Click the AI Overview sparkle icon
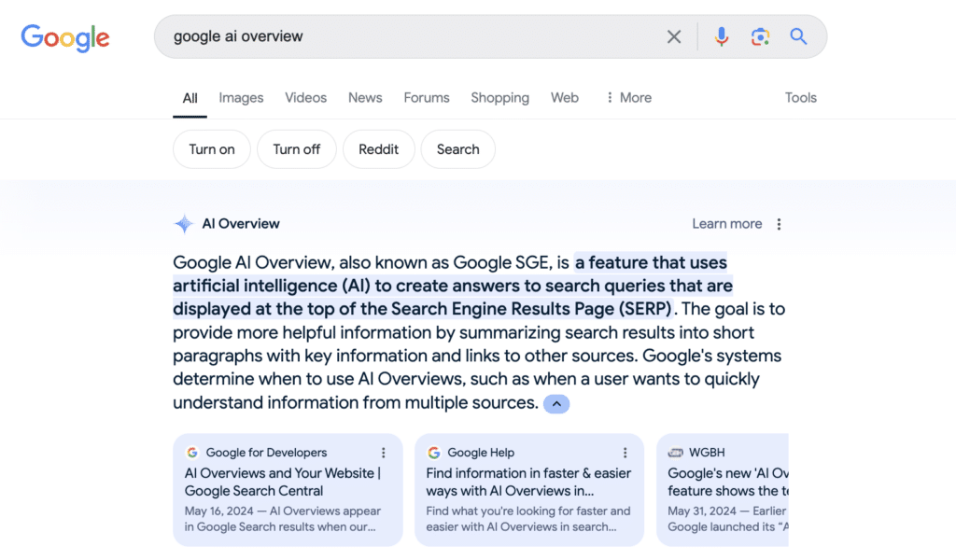The height and width of the screenshot is (560, 956). [184, 224]
